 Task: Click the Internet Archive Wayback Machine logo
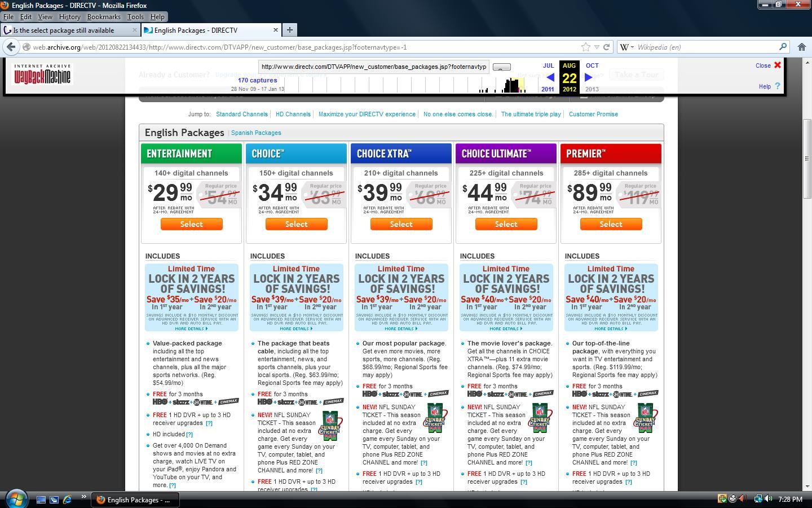(42, 74)
